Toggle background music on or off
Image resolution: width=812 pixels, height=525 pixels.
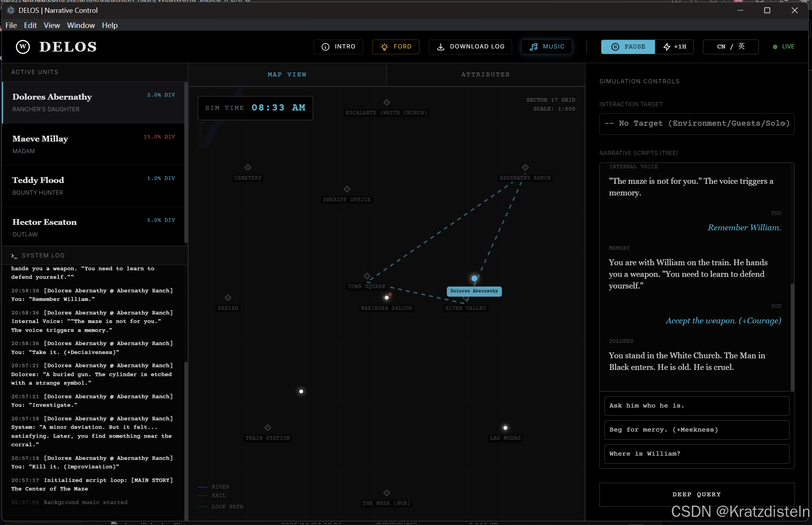point(546,47)
